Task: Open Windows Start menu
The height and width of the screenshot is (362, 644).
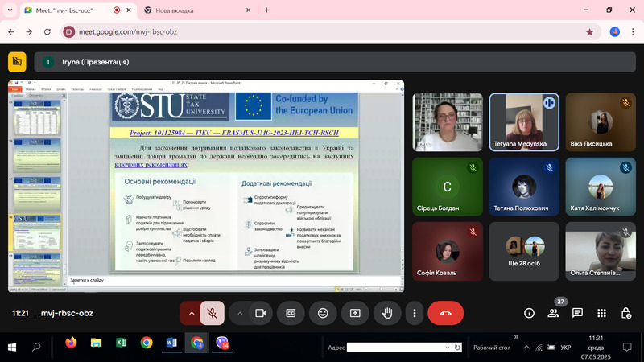Action: tap(12, 348)
